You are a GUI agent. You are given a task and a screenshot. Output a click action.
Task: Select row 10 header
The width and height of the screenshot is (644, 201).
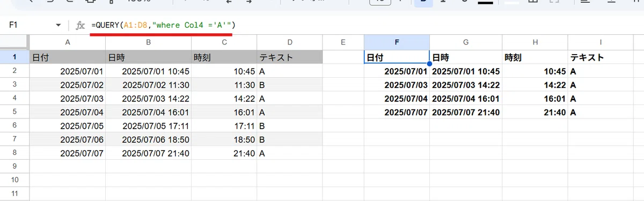pyautogui.click(x=14, y=180)
